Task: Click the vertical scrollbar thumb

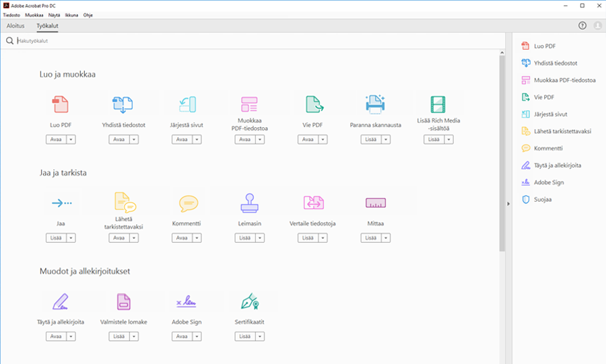Action: coord(502,153)
